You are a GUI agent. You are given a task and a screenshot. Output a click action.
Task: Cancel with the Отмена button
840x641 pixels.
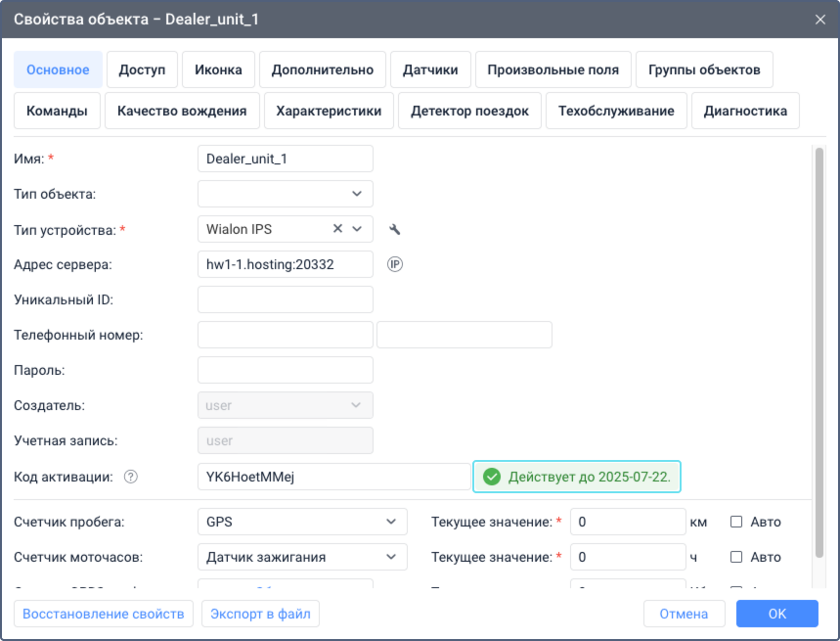pyautogui.click(x=685, y=614)
